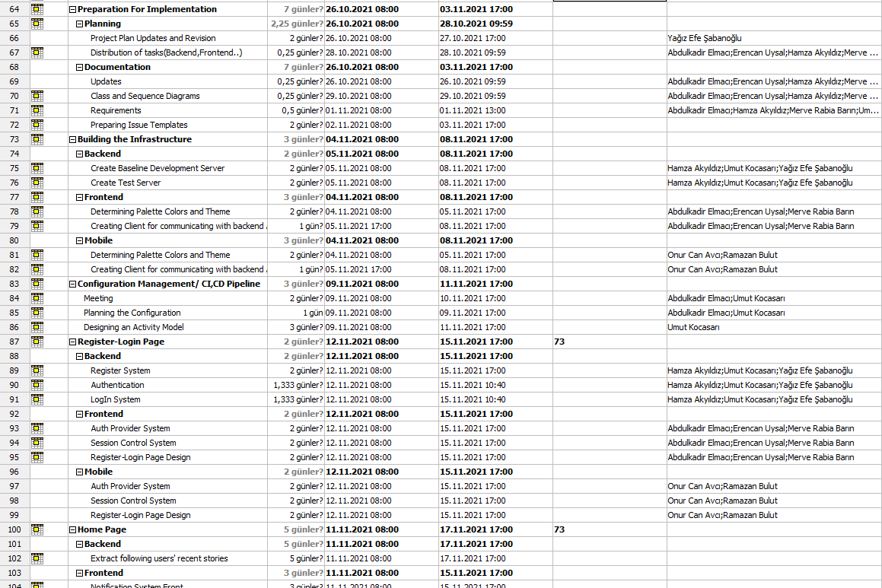882x588 pixels.
Task: Click the indicator icon for Building the Infrastructure
Action: 37,139
